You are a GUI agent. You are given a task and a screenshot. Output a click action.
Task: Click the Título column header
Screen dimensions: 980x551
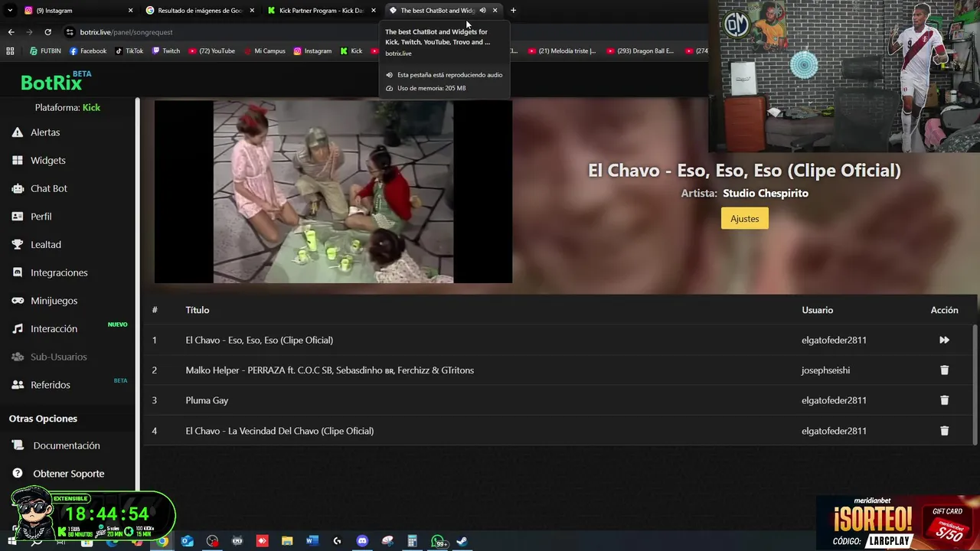(198, 310)
